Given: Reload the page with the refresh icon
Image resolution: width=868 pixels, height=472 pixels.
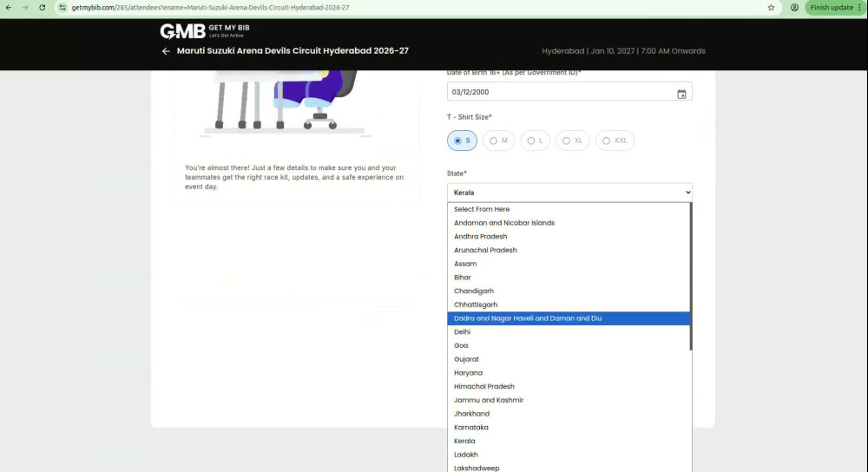Looking at the screenshot, I should pos(42,8).
